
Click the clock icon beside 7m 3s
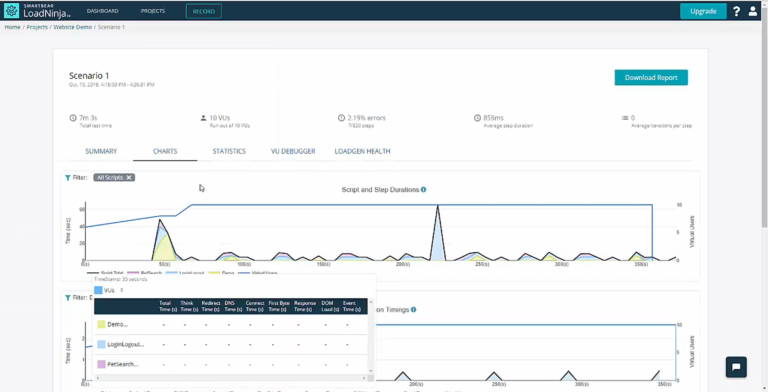tap(73, 118)
